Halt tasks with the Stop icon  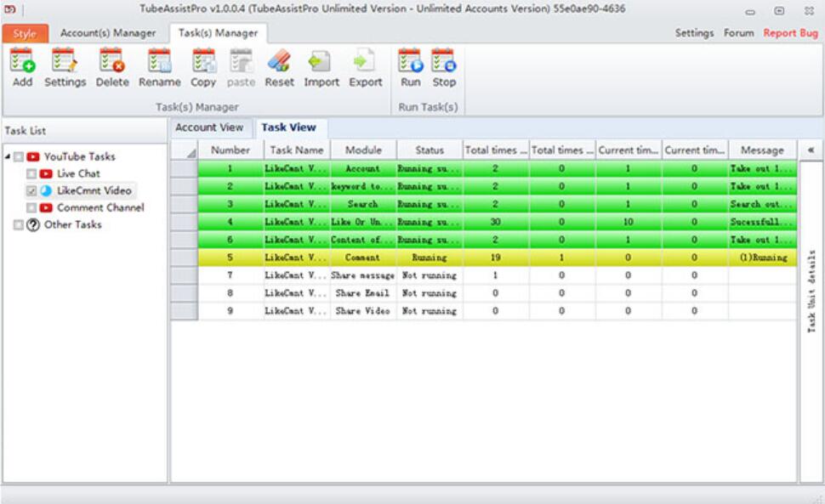(x=444, y=60)
